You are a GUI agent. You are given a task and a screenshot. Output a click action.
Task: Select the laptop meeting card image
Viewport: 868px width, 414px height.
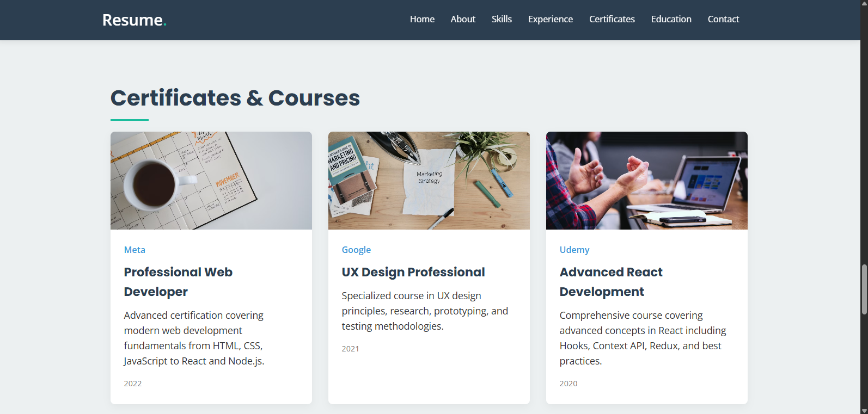(x=647, y=181)
